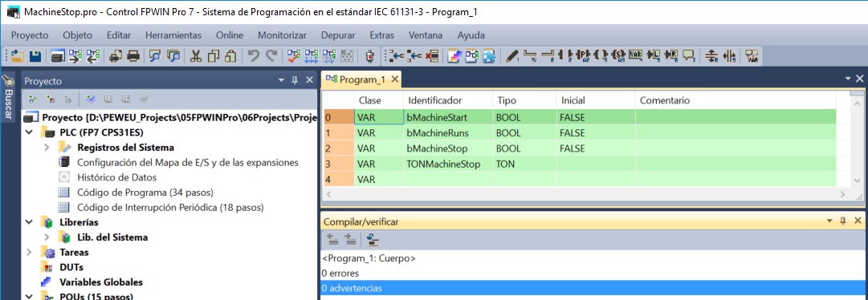Click the add DUT icon in Proyecto toolbar
Image resolution: width=868 pixels, height=300 pixels.
click(51, 99)
